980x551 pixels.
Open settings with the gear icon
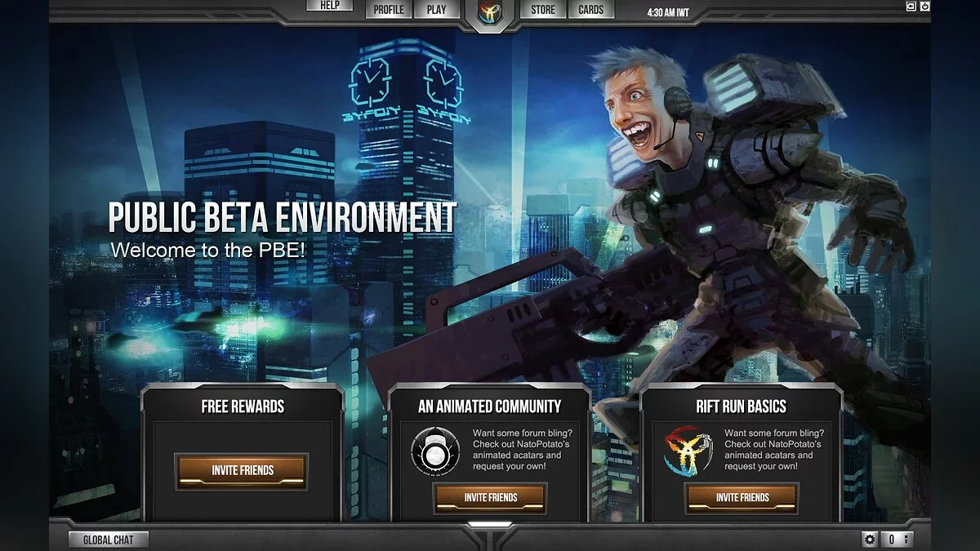870,539
